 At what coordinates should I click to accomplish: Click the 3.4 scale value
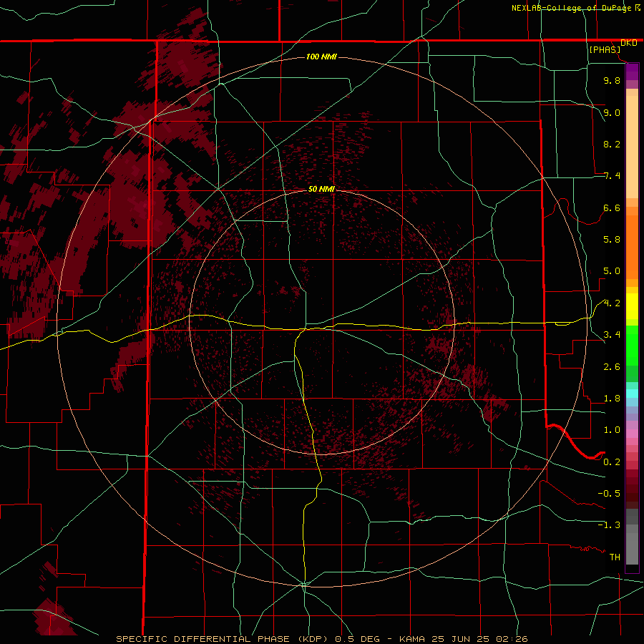[612, 335]
